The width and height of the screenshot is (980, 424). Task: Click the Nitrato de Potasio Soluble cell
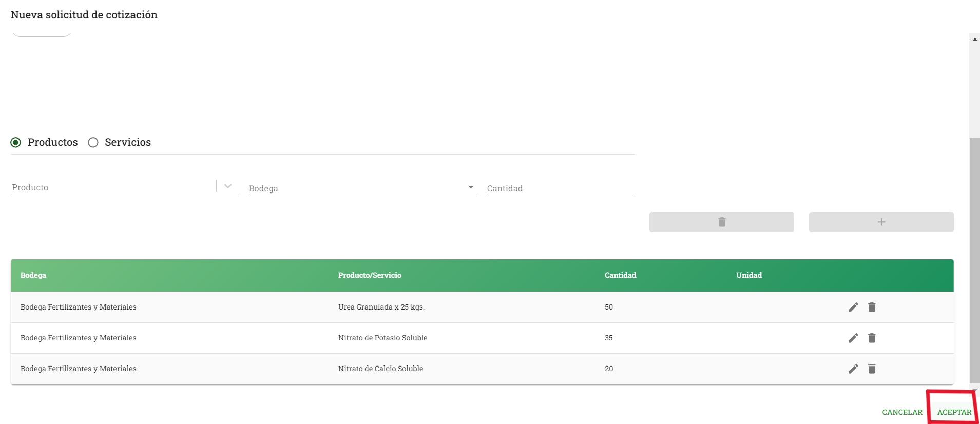[382, 338]
